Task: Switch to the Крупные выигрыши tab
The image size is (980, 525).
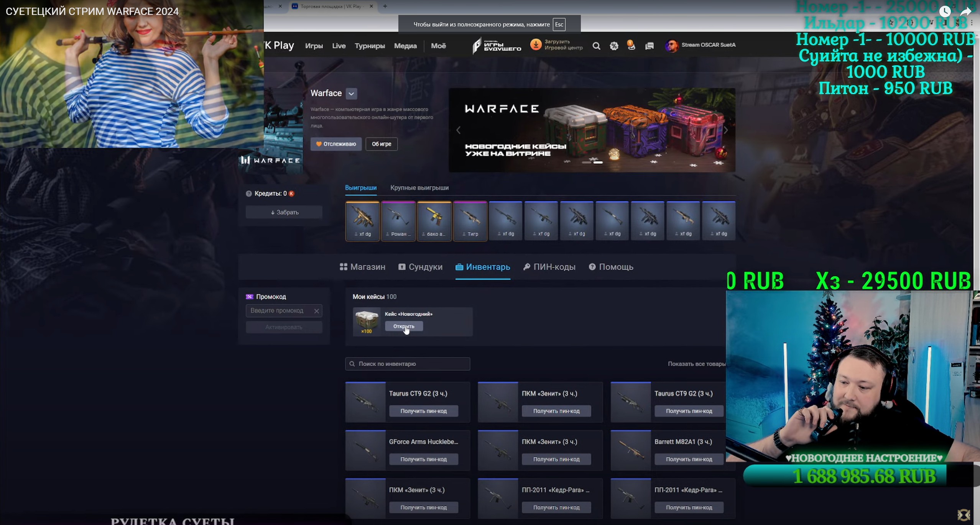Action: coord(419,188)
